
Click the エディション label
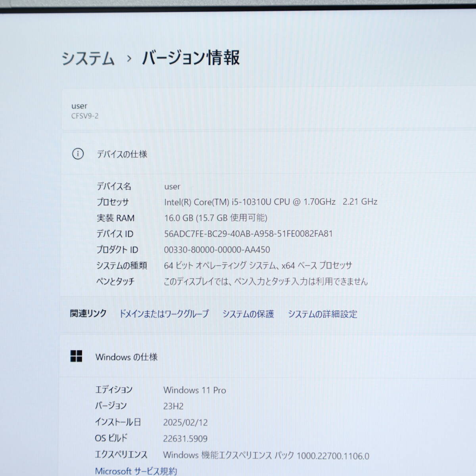point(113,390)
